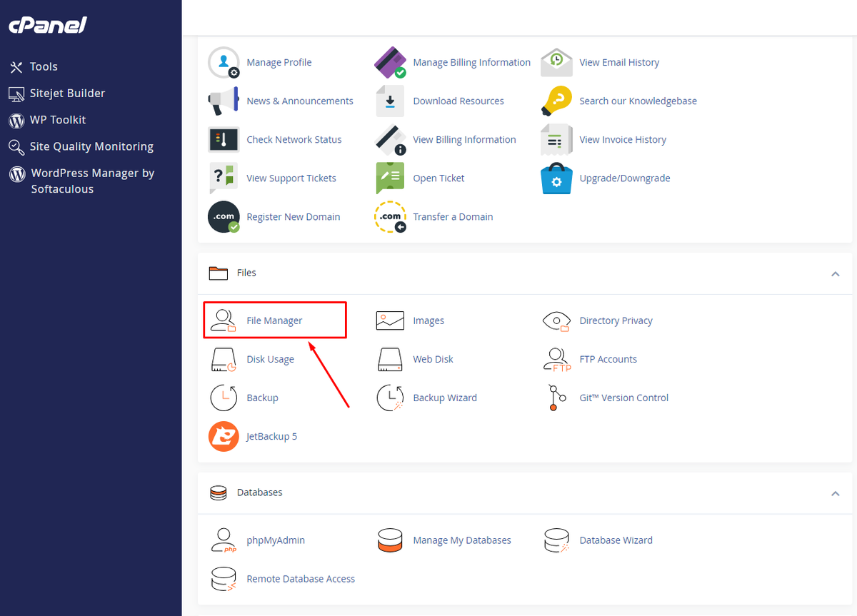Open the phpMyAdmin icon

[x=224, y=540]
